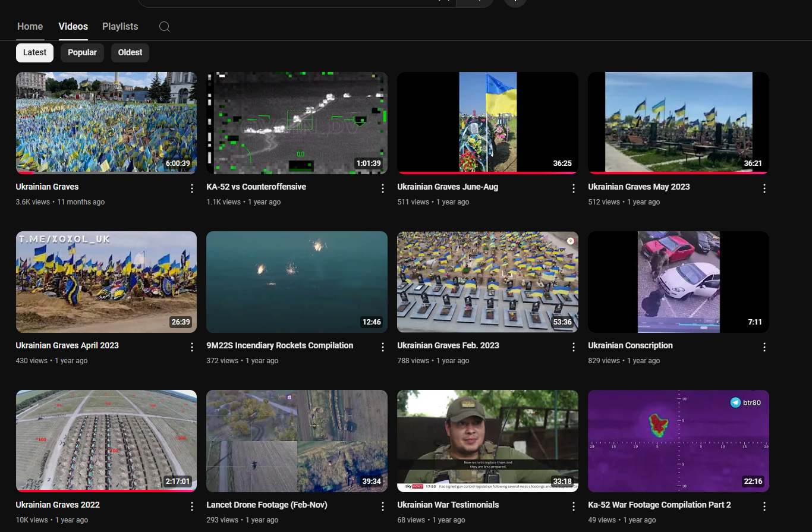Open the three-dot menu for KA-52 vs Counteroffensive
The height and width of the screenshot is (532, 812).
pyautogui.click(x=383, y=188)
